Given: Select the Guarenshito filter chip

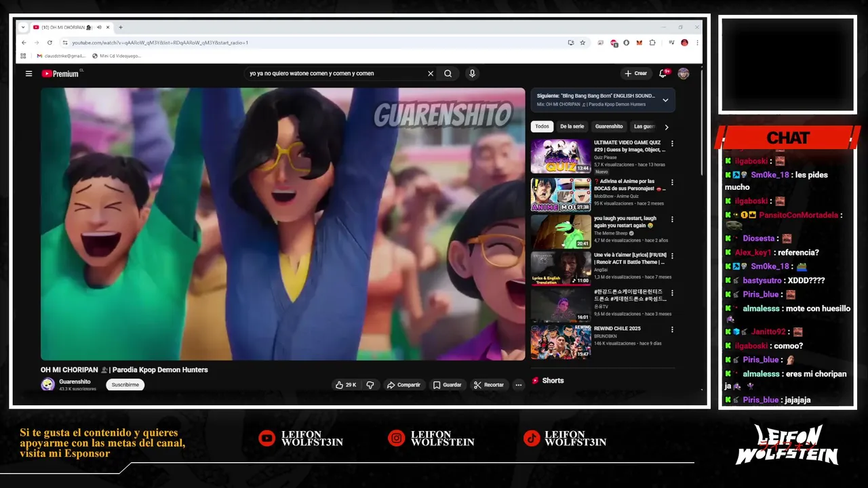Looking at the screenshot, I should tap(609, 126).
